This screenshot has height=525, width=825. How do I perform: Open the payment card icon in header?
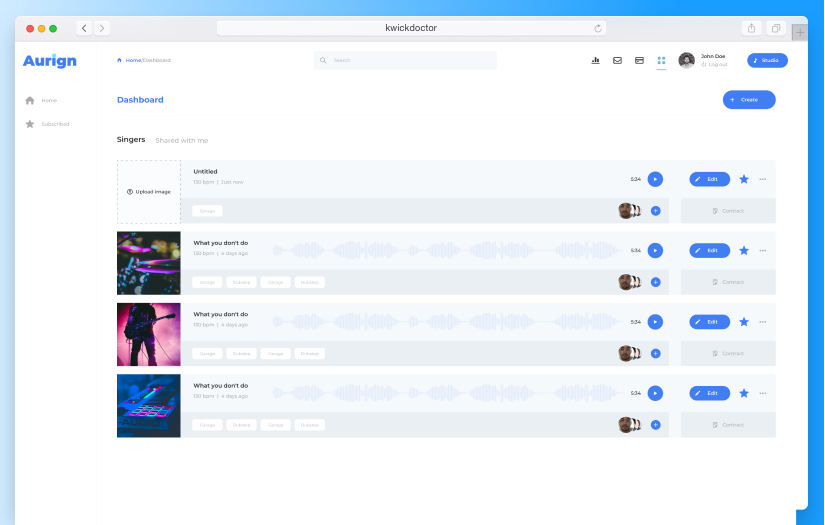pyautogui.click(x=639, y=60)
